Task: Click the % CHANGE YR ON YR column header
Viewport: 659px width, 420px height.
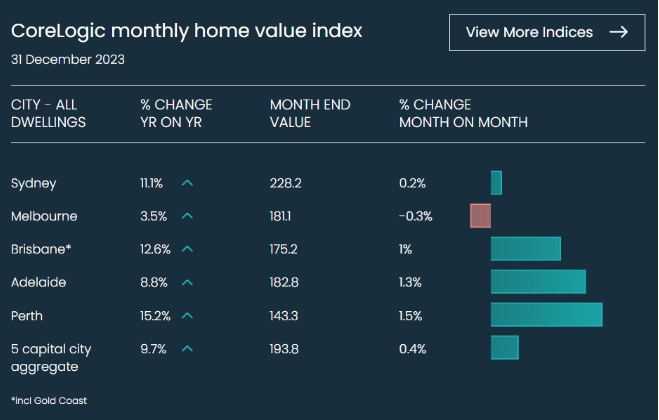Action: pyautogui.click(x=176, y=113)
